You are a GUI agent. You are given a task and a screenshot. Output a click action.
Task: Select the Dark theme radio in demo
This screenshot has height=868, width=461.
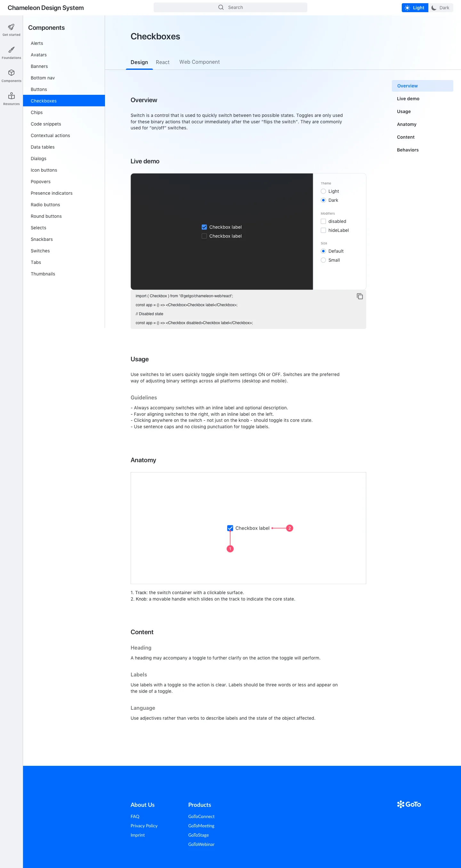pyautogui.click(x=323, y=200)
